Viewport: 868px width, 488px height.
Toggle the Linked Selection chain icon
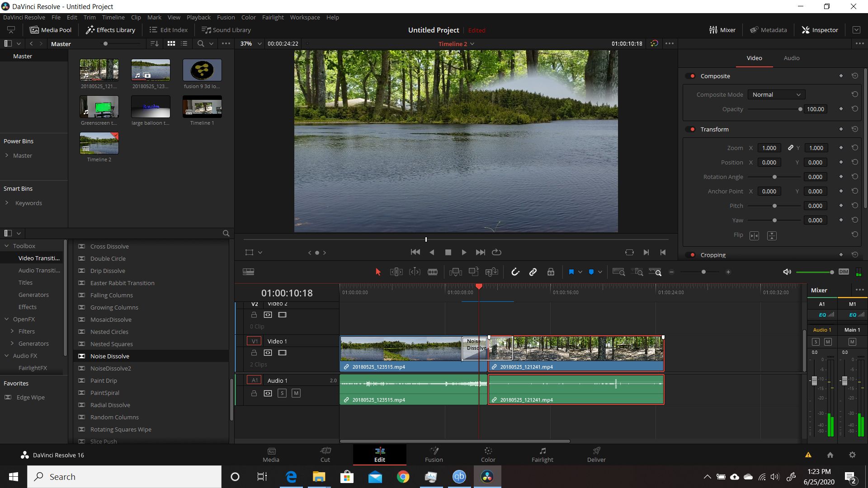point(533,272)
